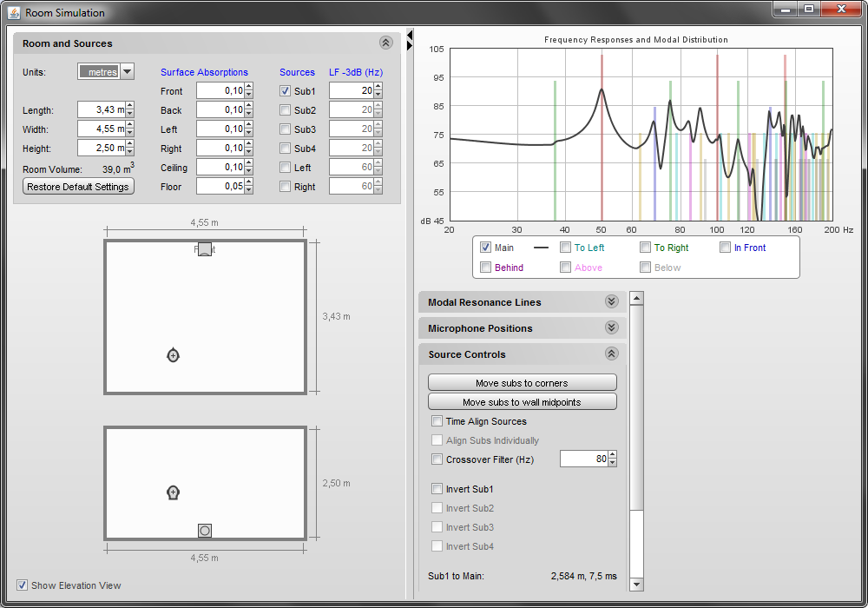868x608 pixels.
Task: Click Move subs to wall midpoints
Action: click(522, 402)
